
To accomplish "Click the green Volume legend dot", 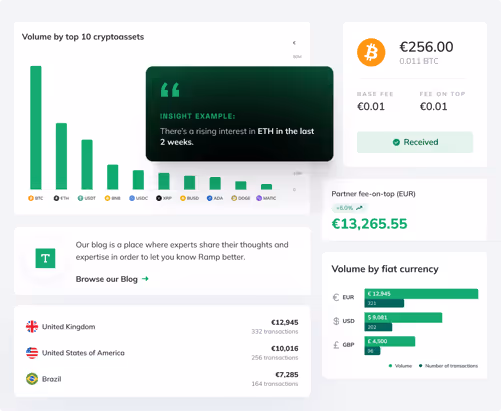I will pyautogui.click(x=390, y=366).
